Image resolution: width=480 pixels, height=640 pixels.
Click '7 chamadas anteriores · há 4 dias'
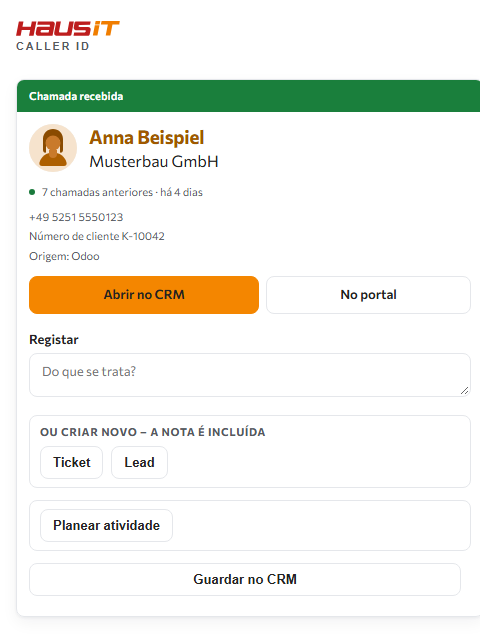[122, 192]
